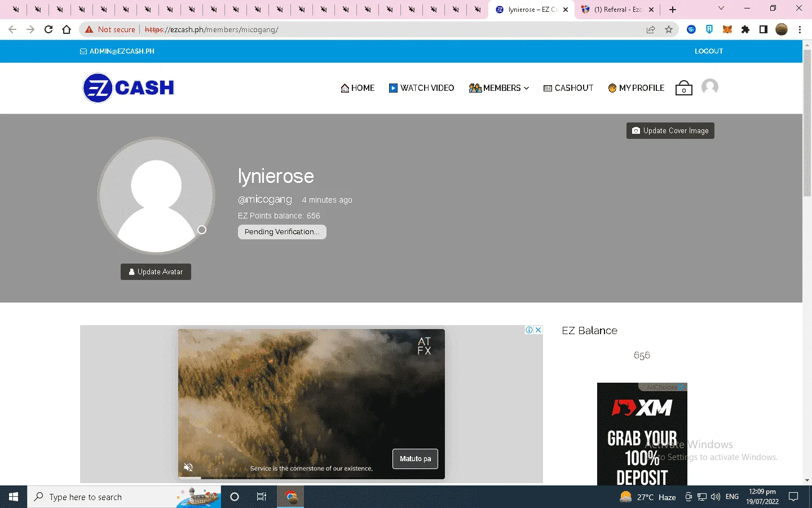The width and height of the screenshot is (812, 508).
Task: Open the taskbar clock and date
Action: tap(762, 497)
